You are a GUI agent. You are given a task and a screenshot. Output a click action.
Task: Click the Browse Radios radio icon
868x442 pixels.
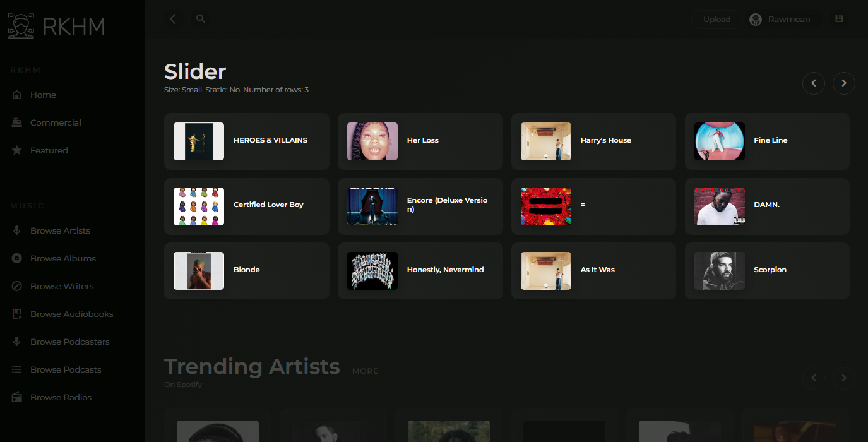pyautogui.click(x=17, y=397)
